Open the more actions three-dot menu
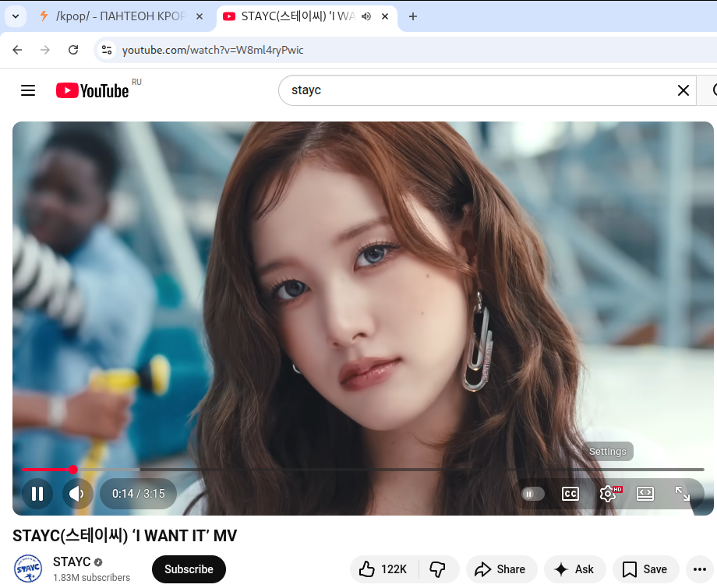Image resolution: width=717 pixels, height=588 pixels. (700, 569)
